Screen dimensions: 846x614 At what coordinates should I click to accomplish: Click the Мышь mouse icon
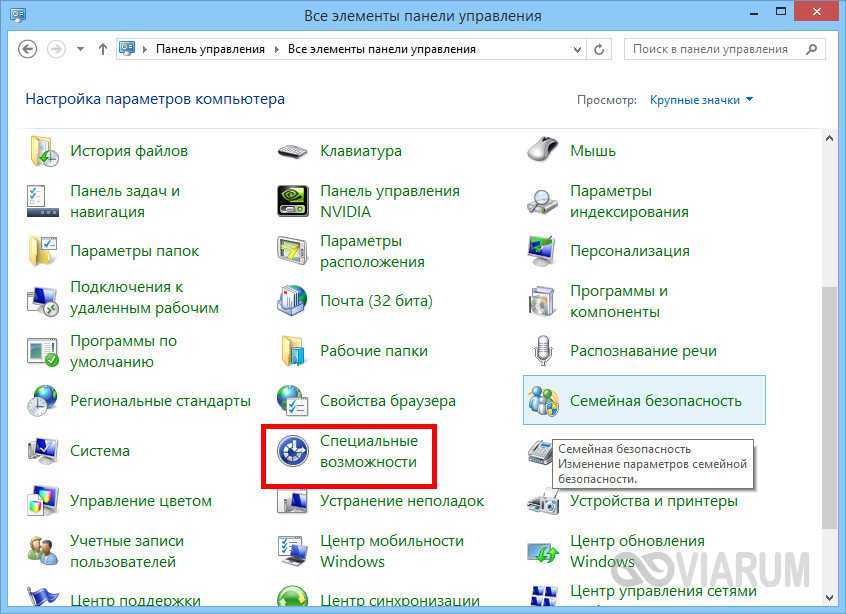click(542, 151)
